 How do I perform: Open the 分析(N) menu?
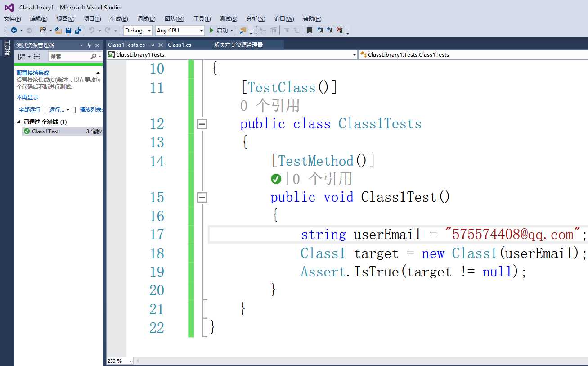[x=256, y=18]
